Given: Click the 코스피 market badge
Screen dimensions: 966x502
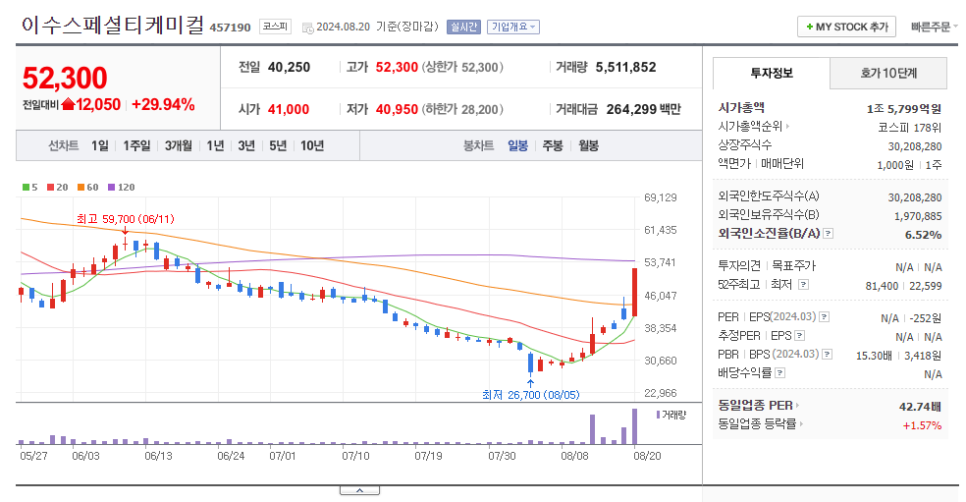Looking at the screenshot, I should tap(275, 26).
